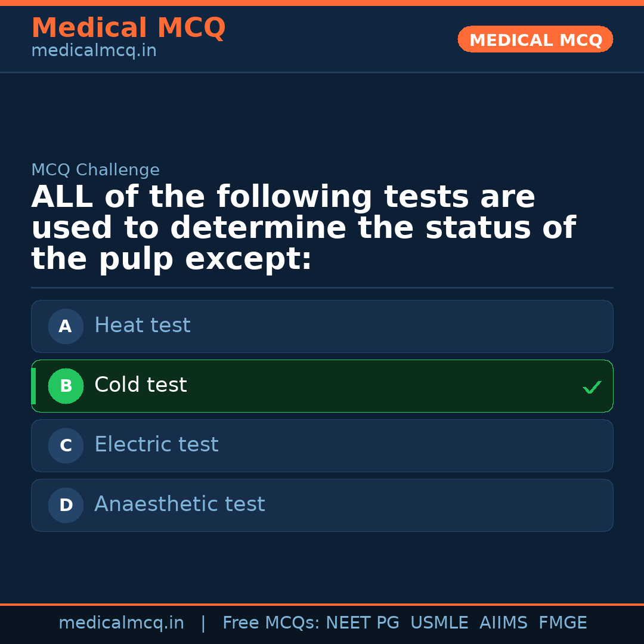Expand the selected Cold test answer
The image size is (644, 644).
pos(322,386)
